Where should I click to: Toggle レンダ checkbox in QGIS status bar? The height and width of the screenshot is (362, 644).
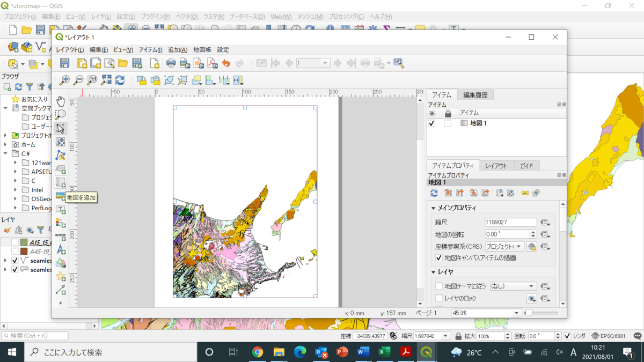pyautogui.click(x=567, y=336)
